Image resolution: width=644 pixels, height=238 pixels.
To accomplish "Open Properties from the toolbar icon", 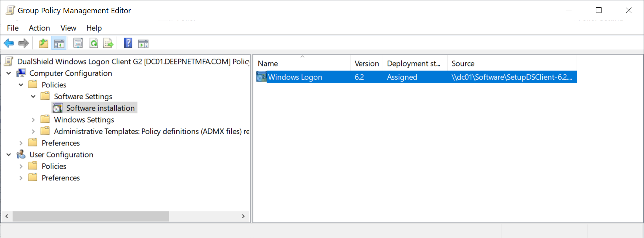I will point(78,44).
